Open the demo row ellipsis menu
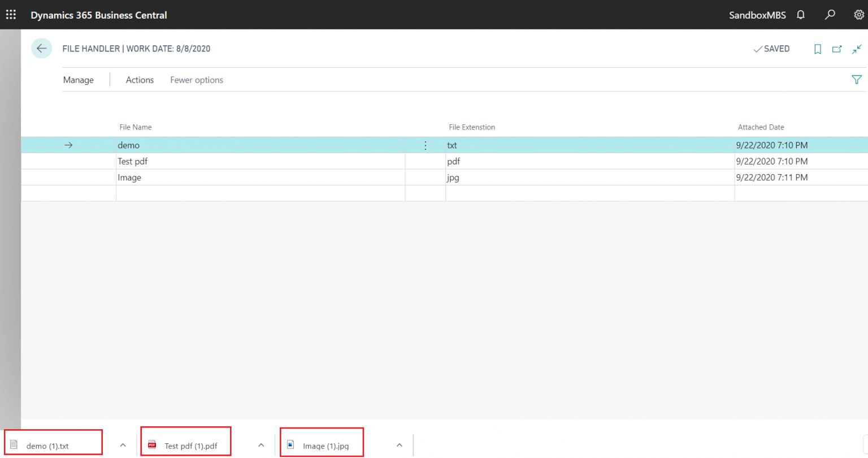This screenshot has height=458, width=868. click(425, 145)
